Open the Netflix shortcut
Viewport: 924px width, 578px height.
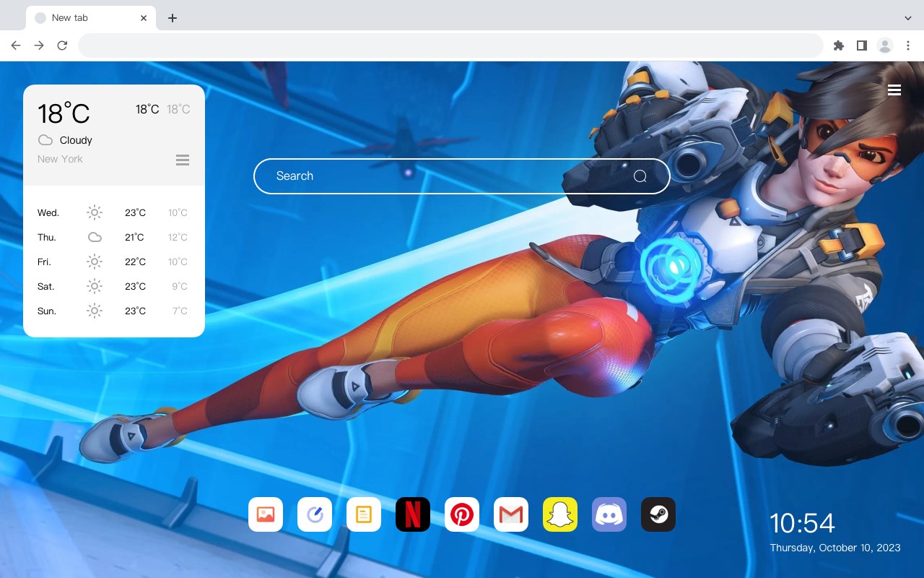413,514
